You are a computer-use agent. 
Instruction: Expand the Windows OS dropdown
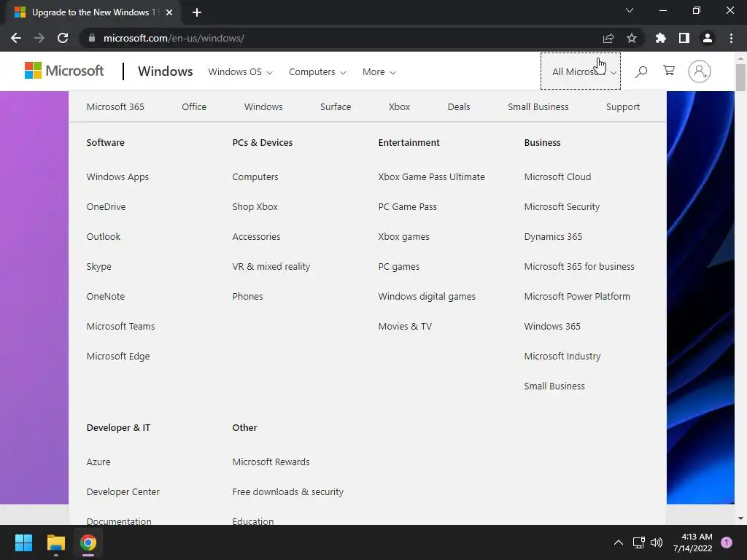(x=240, y=72)
